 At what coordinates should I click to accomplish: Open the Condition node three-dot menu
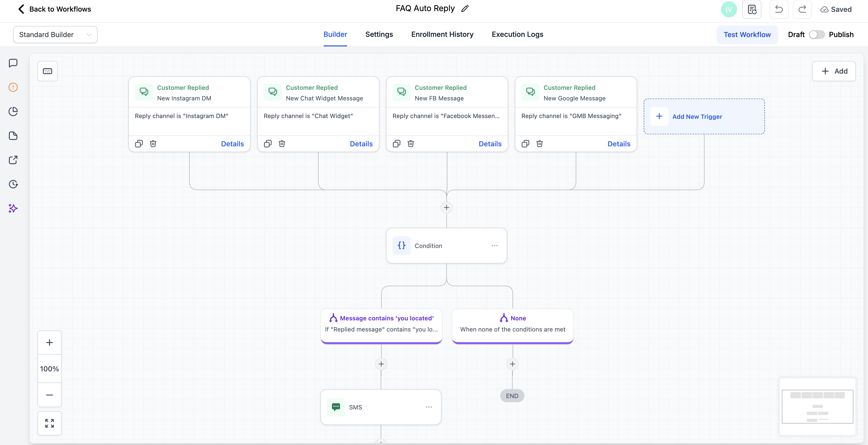[x=494, y=246]
